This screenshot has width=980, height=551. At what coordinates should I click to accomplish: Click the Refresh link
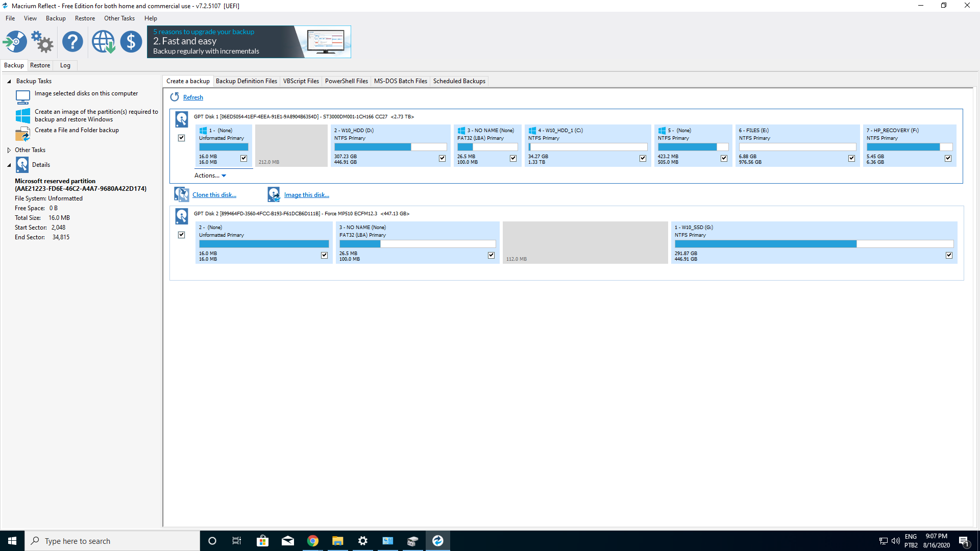click(x=193, y=97)
